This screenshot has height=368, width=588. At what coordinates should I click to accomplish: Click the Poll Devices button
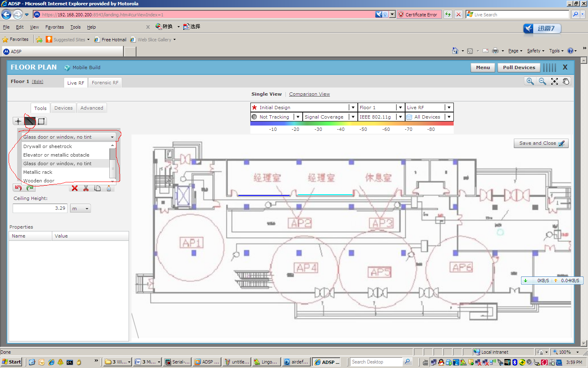coord(519,67)
